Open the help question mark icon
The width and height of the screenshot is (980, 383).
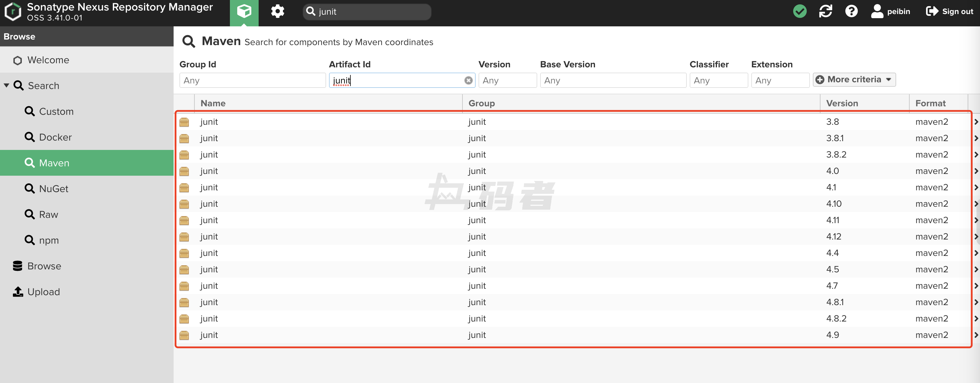(851, 11)
